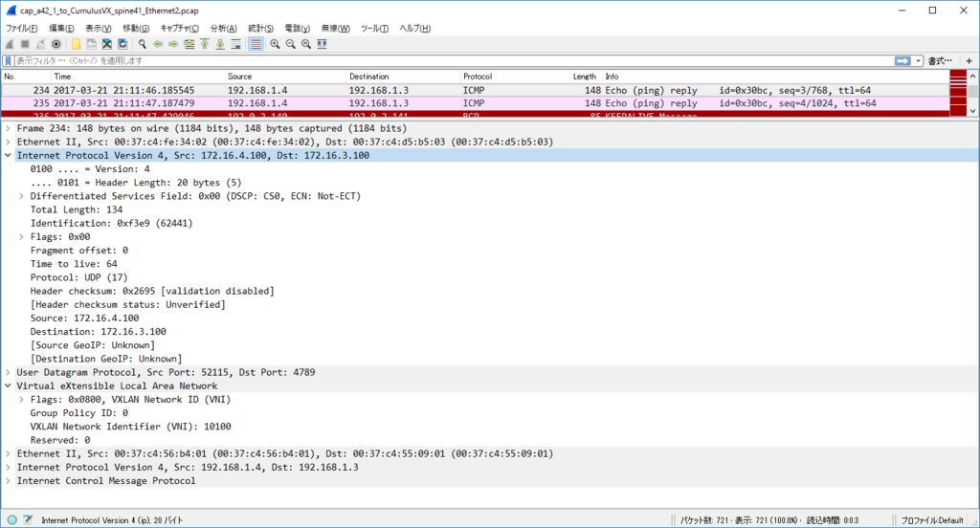Collapse Virtual eXtensible Local Area Network

click(x=8, y=386)
